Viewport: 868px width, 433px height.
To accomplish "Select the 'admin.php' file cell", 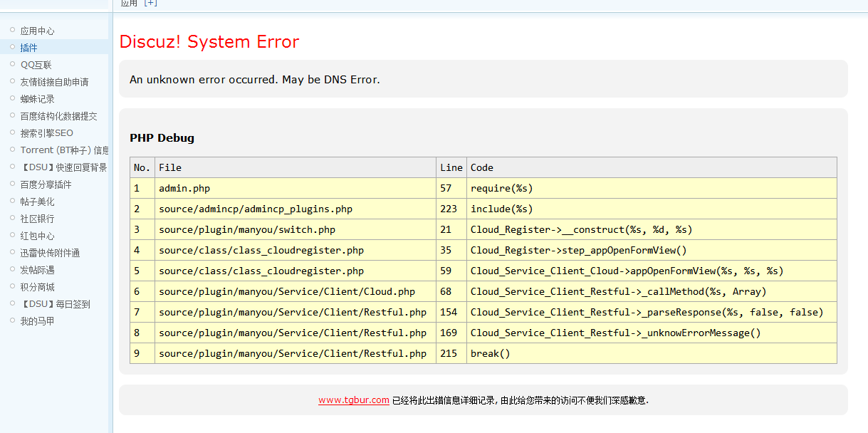I will (x=296, y=188).
